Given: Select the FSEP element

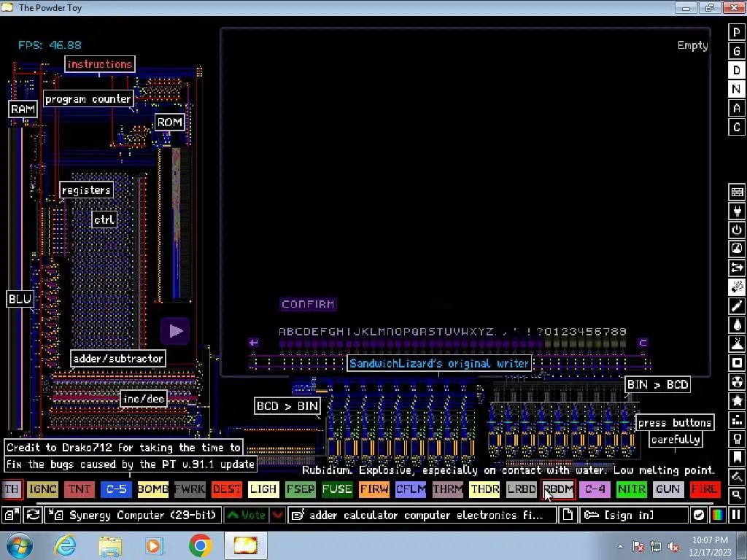Looking at the screenshot, I should pyautogui.click(x=300, y=489).
